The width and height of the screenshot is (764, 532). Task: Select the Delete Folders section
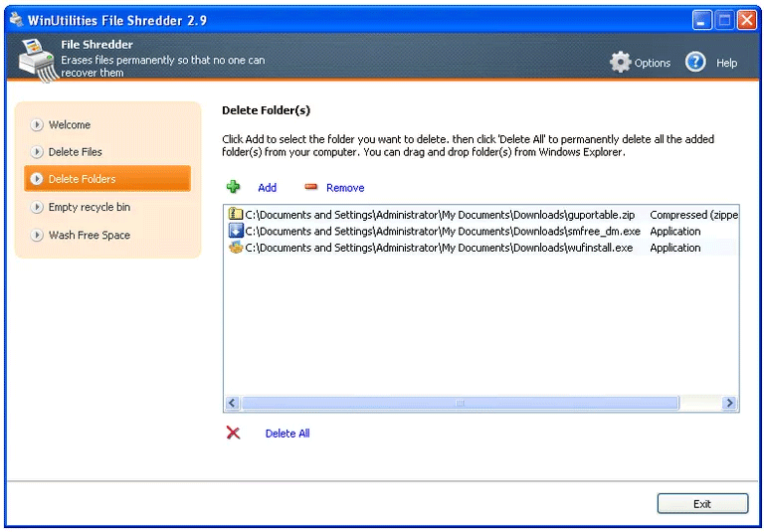click(x=107, y=179)
